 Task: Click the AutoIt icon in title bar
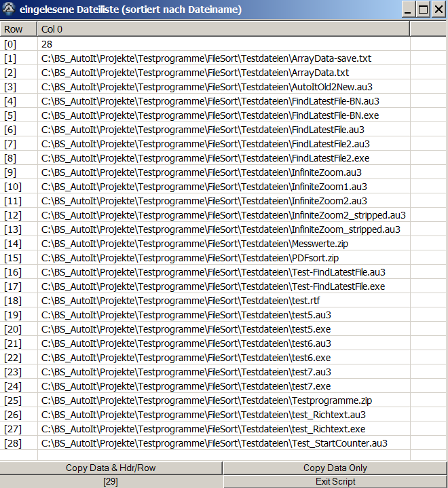(x=9, y=10)
